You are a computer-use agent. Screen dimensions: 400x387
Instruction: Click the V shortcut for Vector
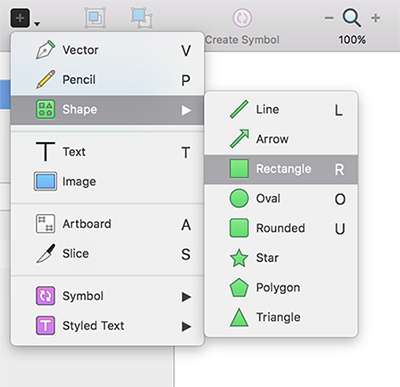pyautogui.click(x=186, y=51)
